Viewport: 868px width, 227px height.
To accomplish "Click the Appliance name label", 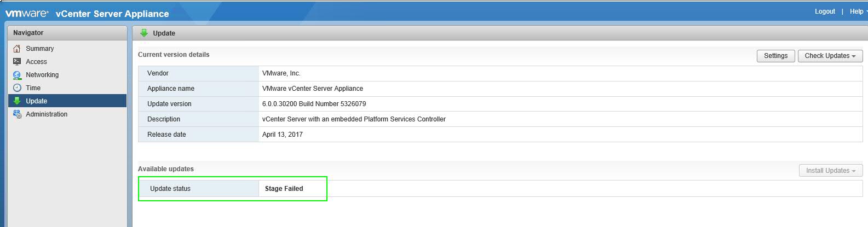I will pyautogui.click(x=171, y=89).
